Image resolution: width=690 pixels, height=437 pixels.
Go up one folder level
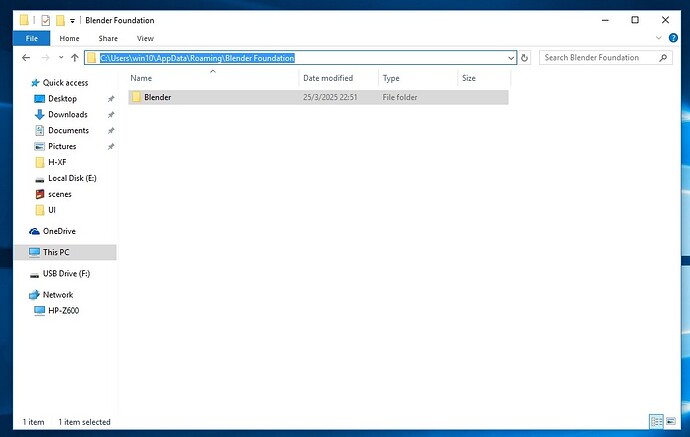(75, 58)
